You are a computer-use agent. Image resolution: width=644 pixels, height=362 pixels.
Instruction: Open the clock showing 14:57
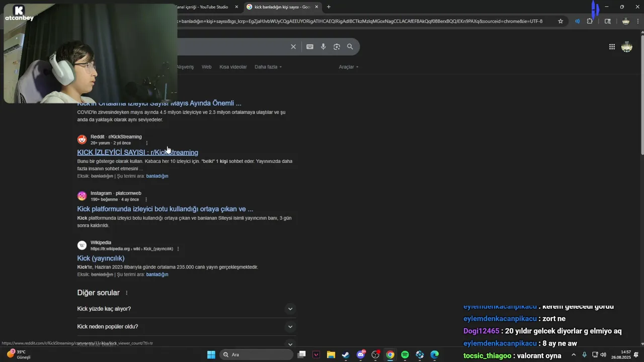coord(621,354)
